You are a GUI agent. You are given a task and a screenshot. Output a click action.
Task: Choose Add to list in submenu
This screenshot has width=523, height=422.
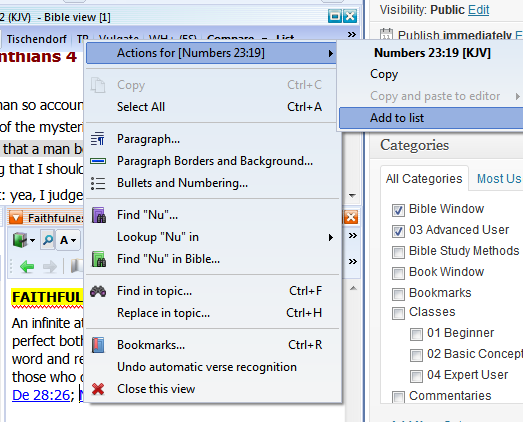click(431, 118)
